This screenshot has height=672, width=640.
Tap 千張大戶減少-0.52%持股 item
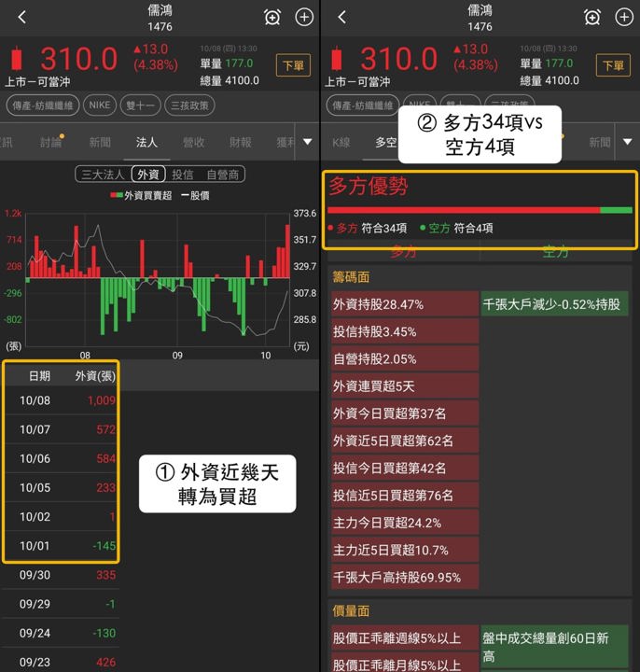coord(554,304)
